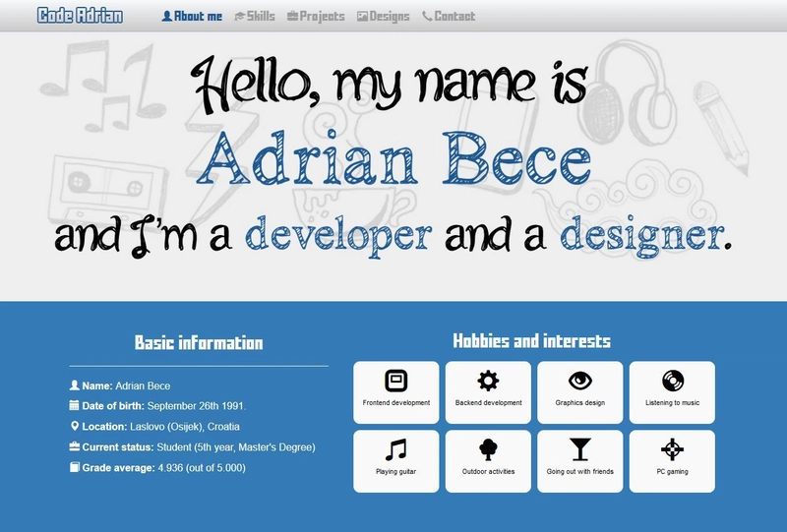Open the About me navigation item

pos(192,16)
